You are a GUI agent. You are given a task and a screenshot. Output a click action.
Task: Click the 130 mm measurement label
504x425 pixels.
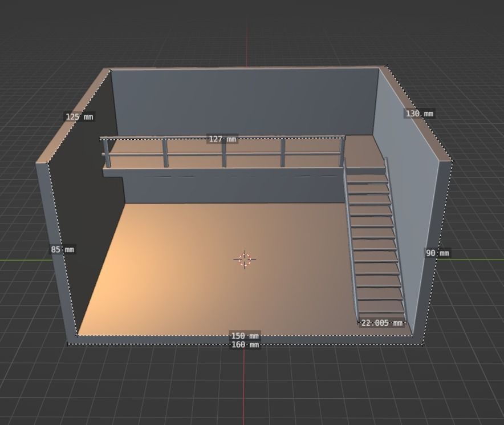pos(420,114)
